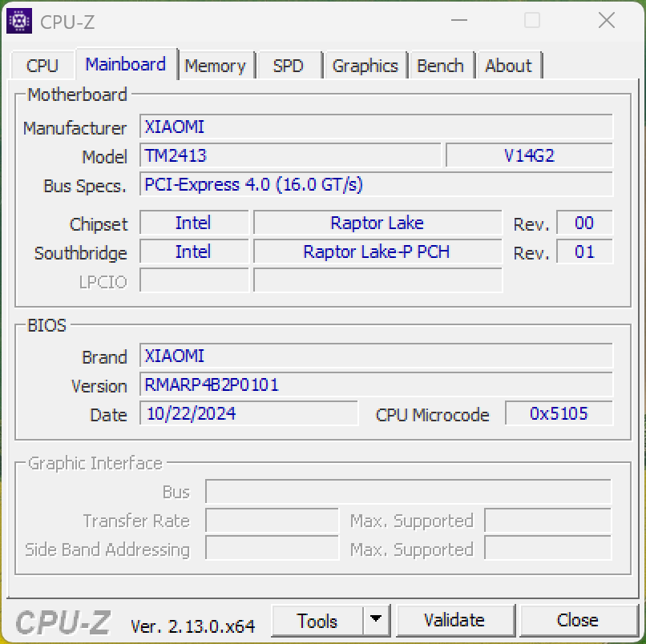Click the chipset Rev. value 00
The height and width of the screenshot is (644, 646).
(x=584, y=223)
